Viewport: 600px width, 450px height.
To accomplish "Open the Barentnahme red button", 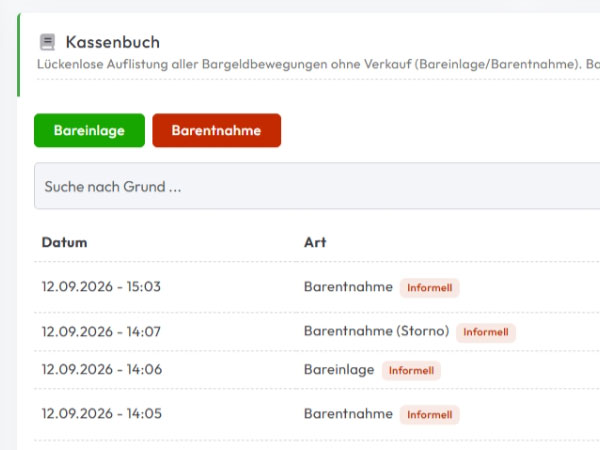I will coord(217,130).
